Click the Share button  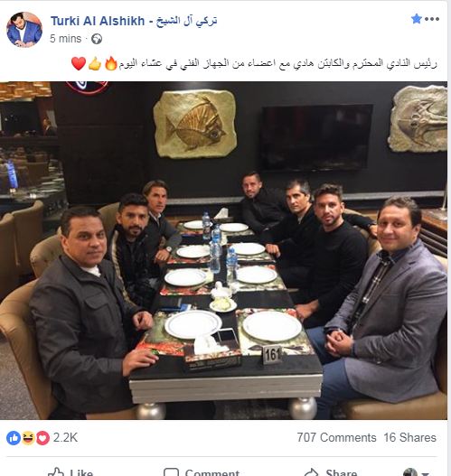click(331, 472)
